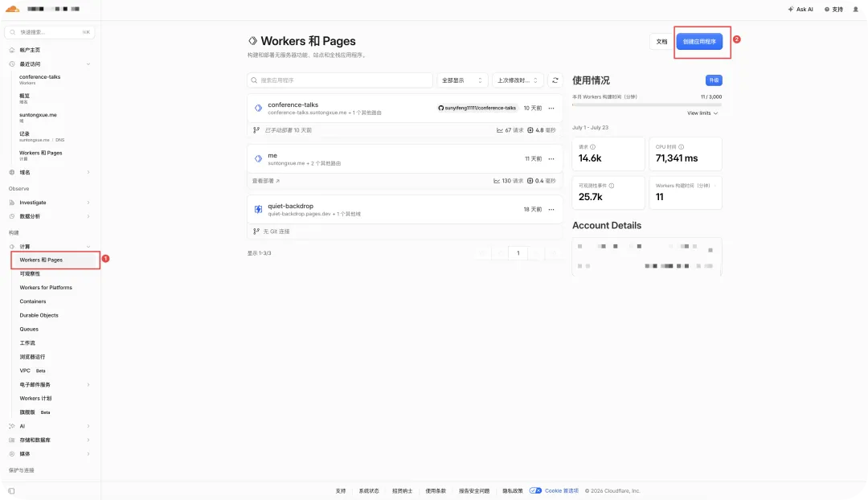Open 使用条款 terms of use link
Screen dimensions: 868x500
[x=436, y=491]
